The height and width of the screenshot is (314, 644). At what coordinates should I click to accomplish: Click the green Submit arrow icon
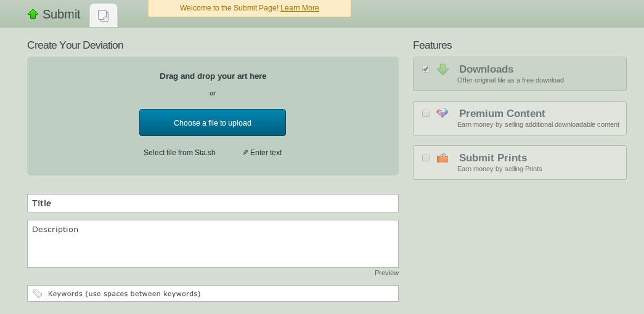[33, 14]
